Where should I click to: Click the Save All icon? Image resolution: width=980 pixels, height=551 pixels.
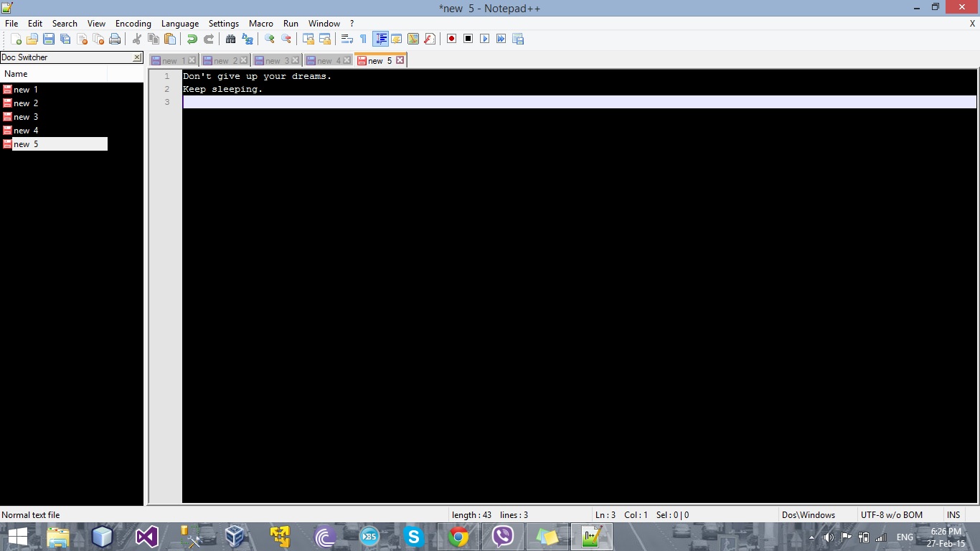coord(65,39)
